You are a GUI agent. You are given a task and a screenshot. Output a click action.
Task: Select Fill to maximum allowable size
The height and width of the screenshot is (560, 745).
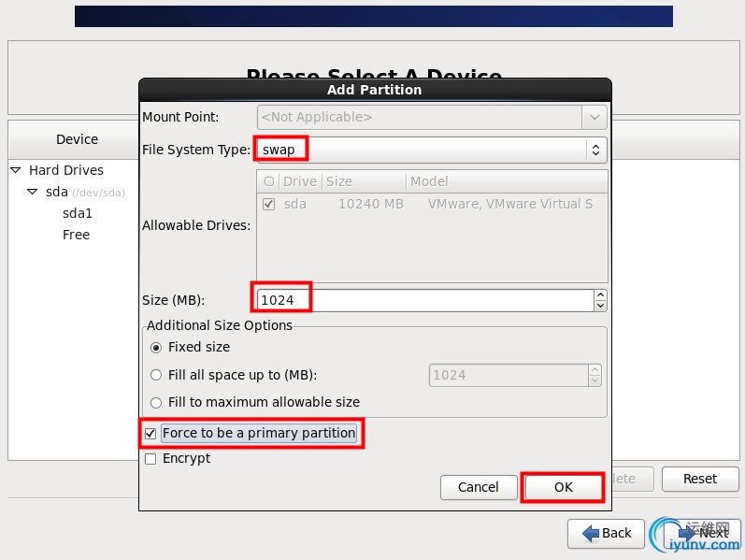pyautogui.click(x=156, y=403)
